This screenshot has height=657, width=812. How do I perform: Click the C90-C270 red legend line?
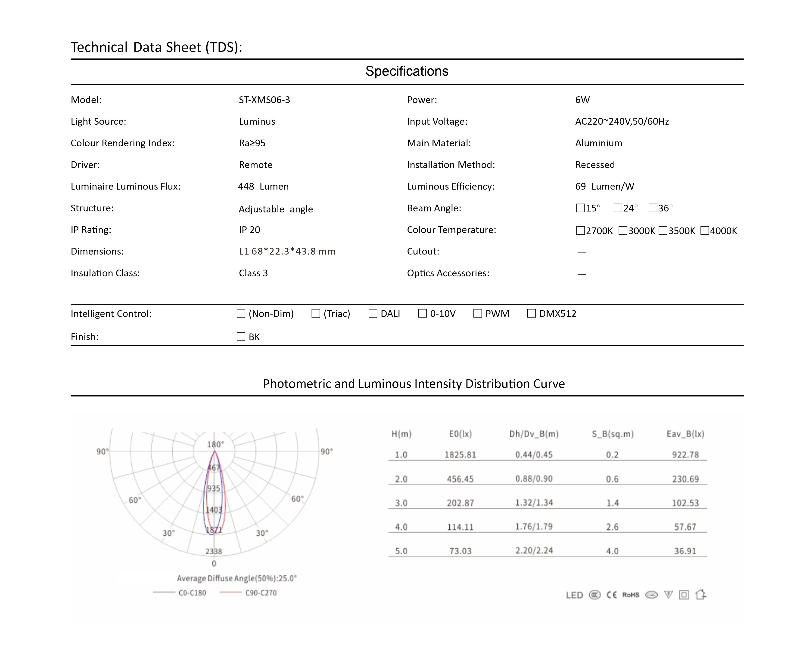coord(230,593)
